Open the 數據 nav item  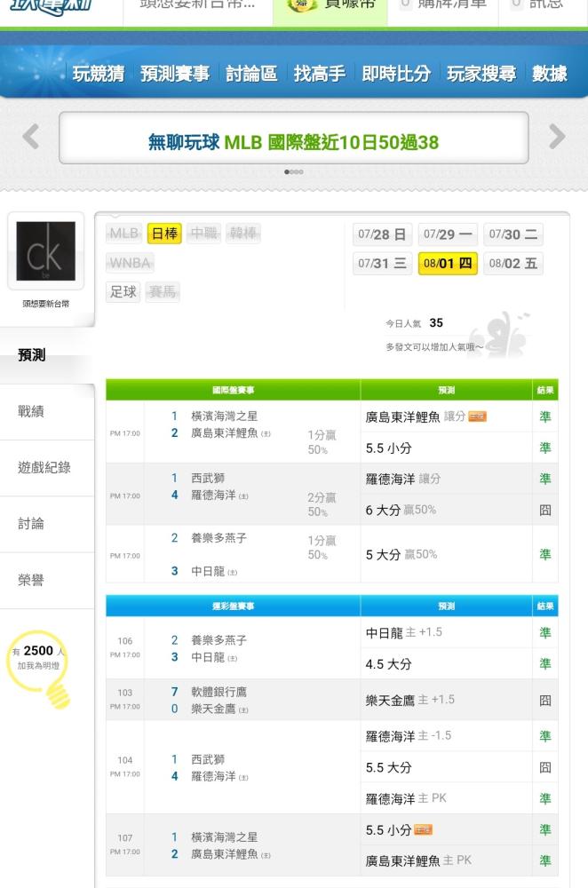click(550, 74)
